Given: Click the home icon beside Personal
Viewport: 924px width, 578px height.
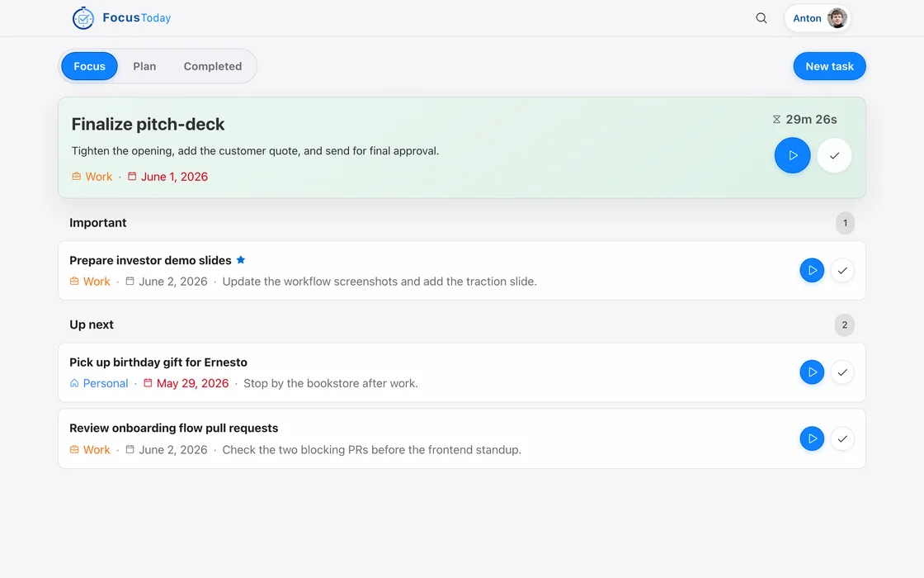Looking at the screenshot, I should (x=74, y=383).
